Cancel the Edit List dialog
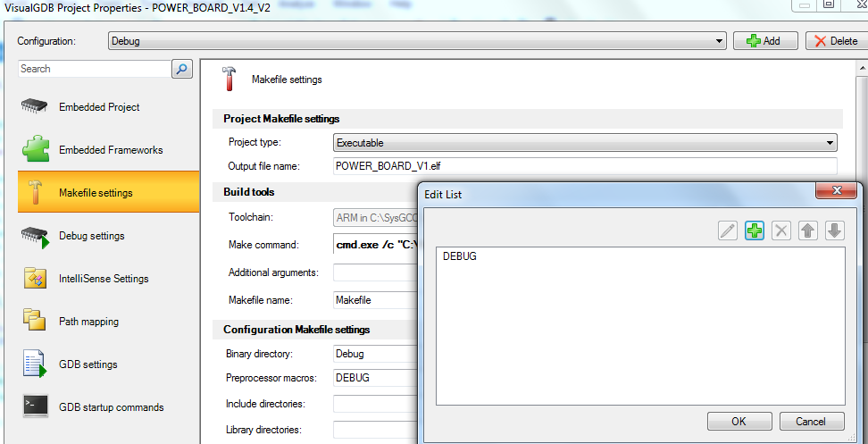The width and height of the screenshot is (868, 444). tap(812, 422)
